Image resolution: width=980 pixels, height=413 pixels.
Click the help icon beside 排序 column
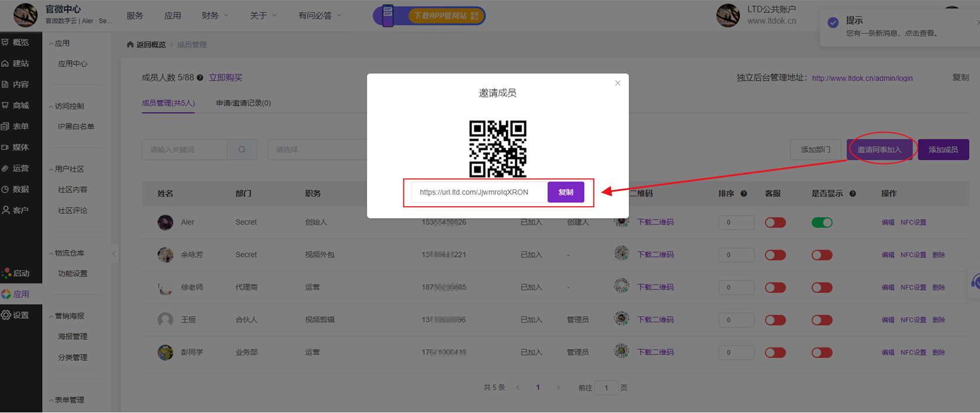(743, 194)
